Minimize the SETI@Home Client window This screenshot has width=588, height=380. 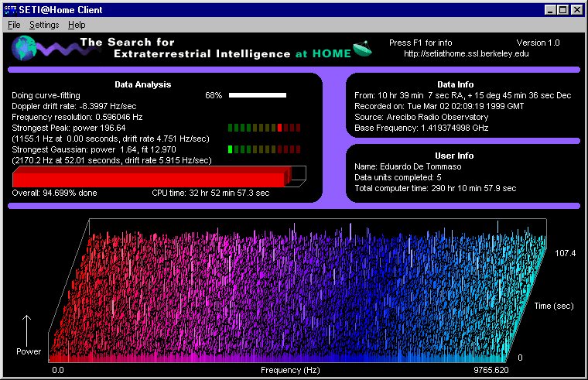tap(550, 10)
